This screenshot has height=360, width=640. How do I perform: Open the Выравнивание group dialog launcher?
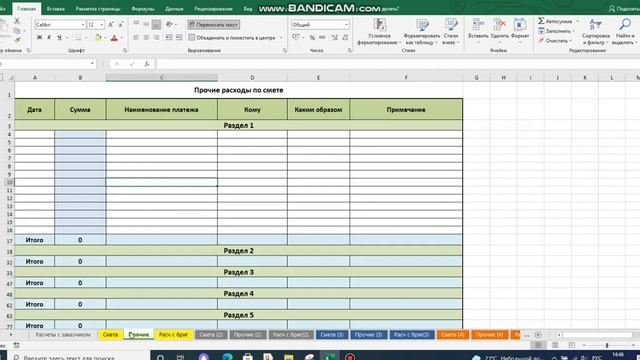(x=284, y=51)
